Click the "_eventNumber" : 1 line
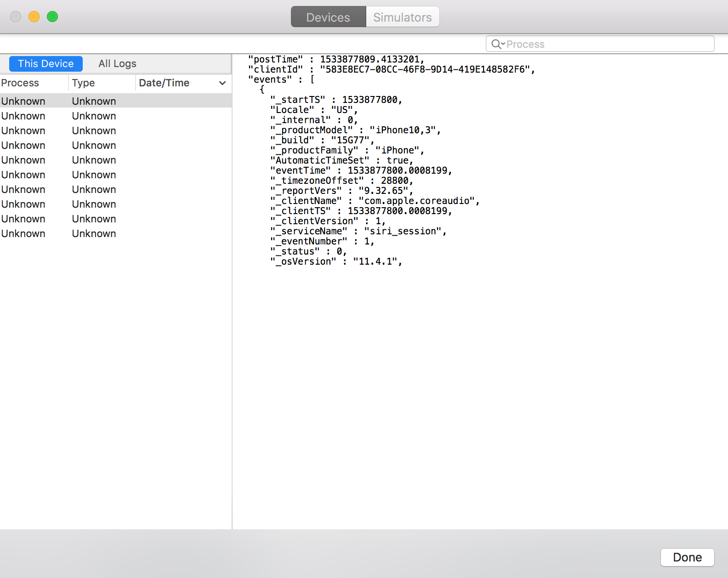The image size is (728, 578). 322,241
